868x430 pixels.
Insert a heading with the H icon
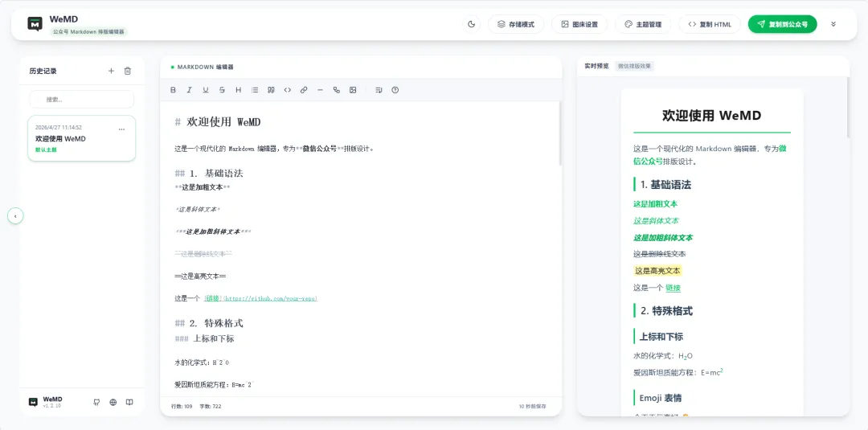[x=239, y=90]
